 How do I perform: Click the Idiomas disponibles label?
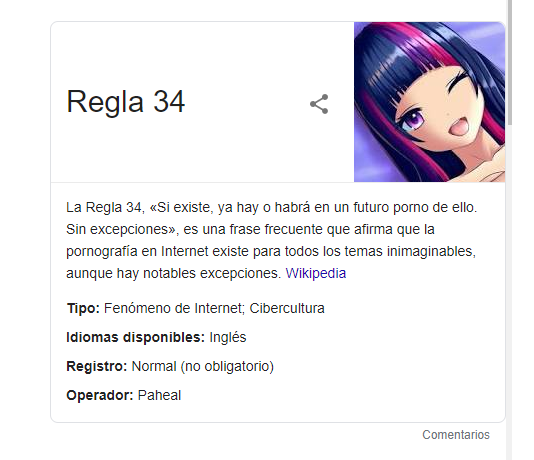[136, 337]
